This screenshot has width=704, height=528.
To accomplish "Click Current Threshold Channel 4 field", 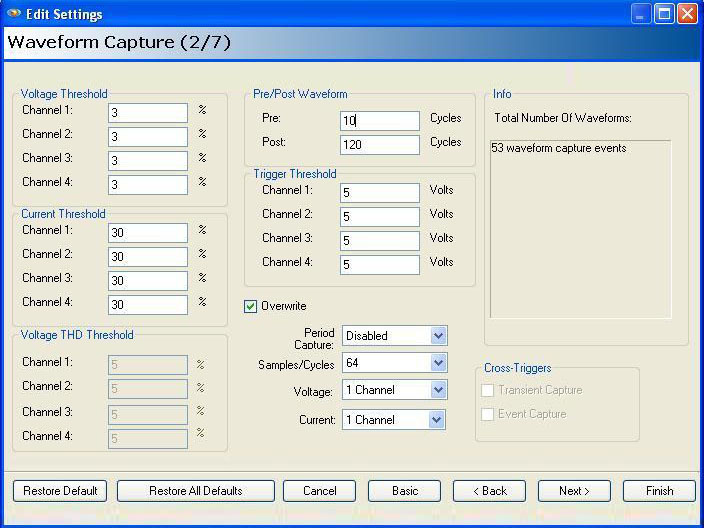I will (x=148, y=305).
